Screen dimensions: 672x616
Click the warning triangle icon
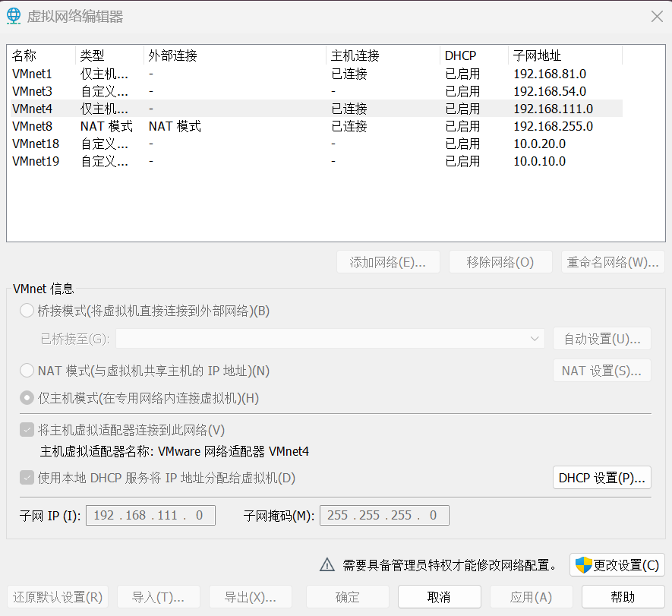(327, 564)
